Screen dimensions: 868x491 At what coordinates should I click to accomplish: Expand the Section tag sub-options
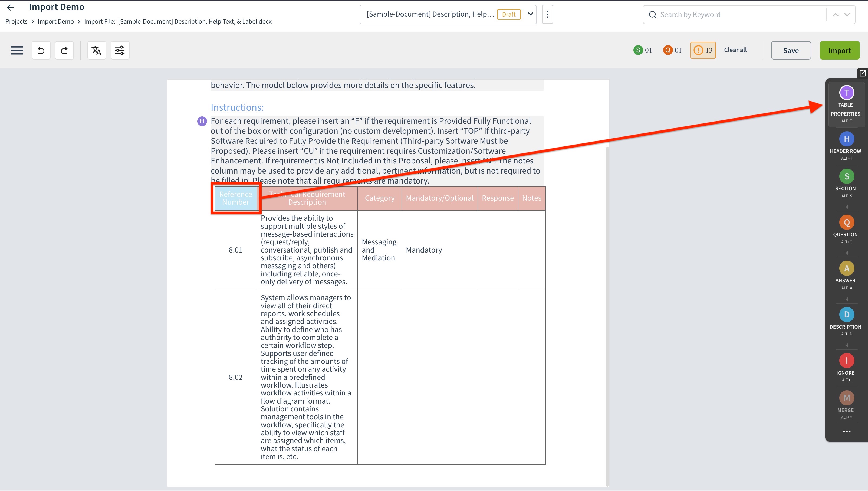846,207
